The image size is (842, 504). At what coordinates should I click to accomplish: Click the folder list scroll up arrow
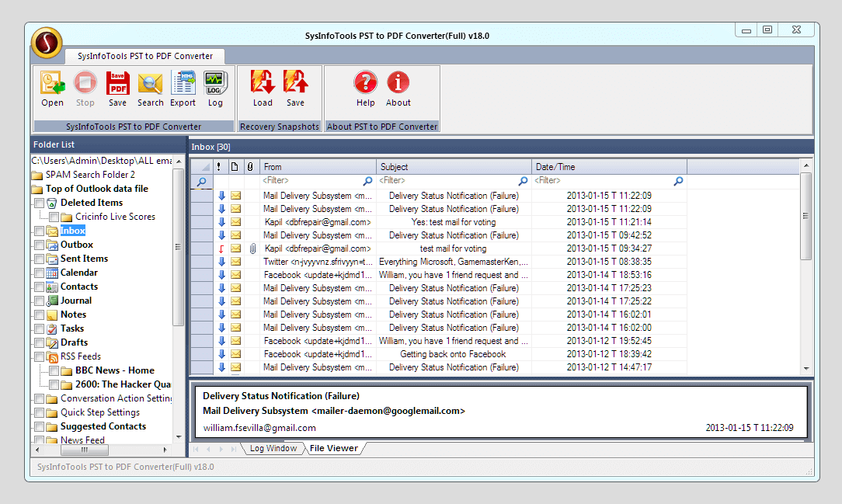coord(179,161)
